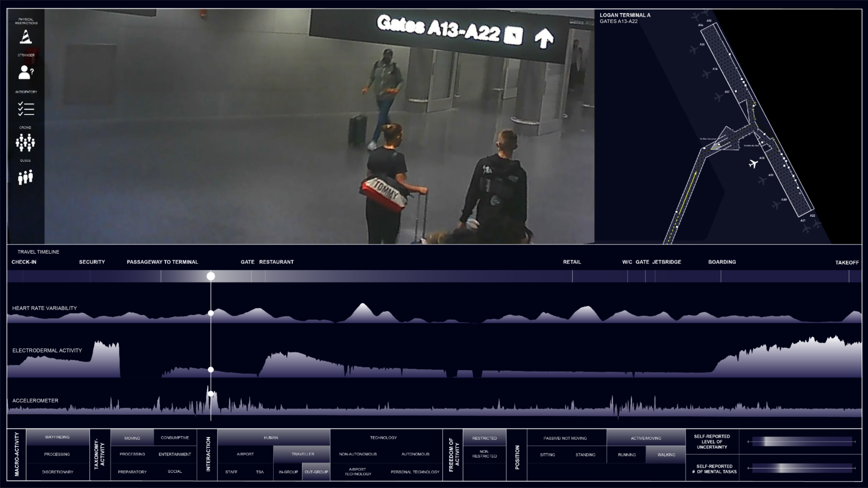Screen dimensions: 868x488
Task: Click the TSA interaction cell
Action: (259, 471)
